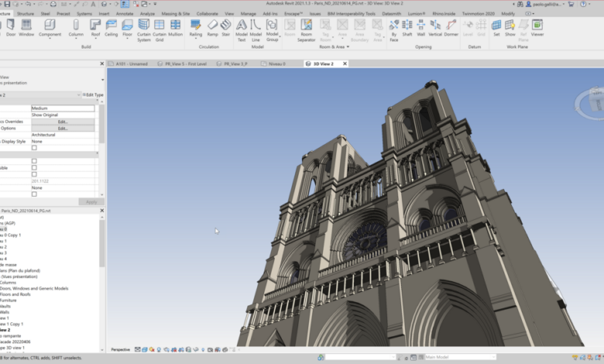The height and width of the screenshot is (364, 604).
Task: Open the Properties type selector dropdown
Action: tap(102, 79)
